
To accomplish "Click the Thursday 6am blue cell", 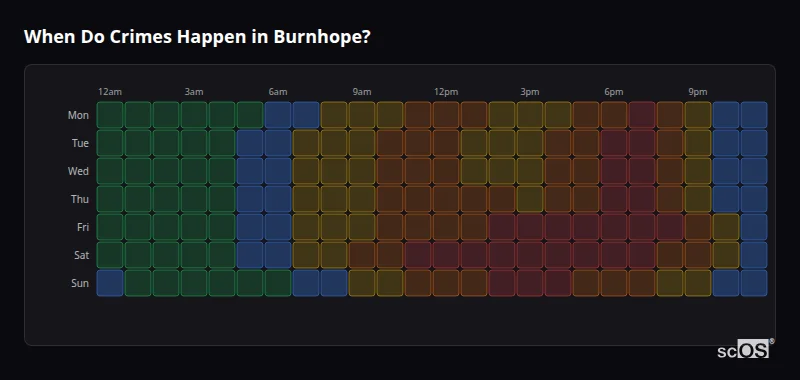I will pyautogui.click(x=278, y=199).
